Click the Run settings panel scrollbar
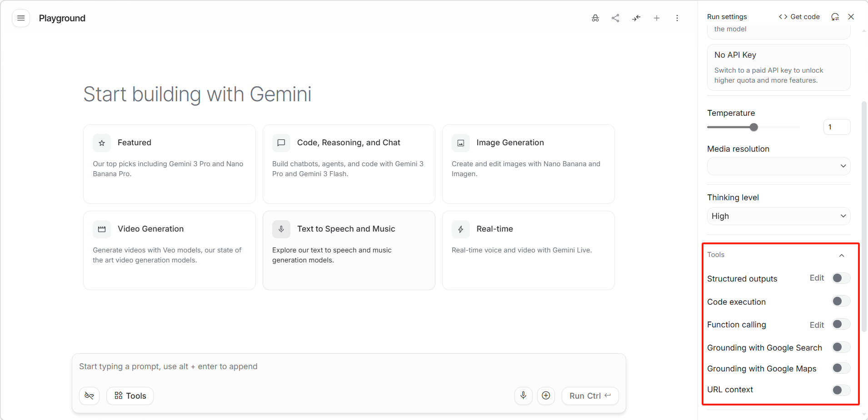The width and height of the screenshot is (868, 420). point(864,217)
